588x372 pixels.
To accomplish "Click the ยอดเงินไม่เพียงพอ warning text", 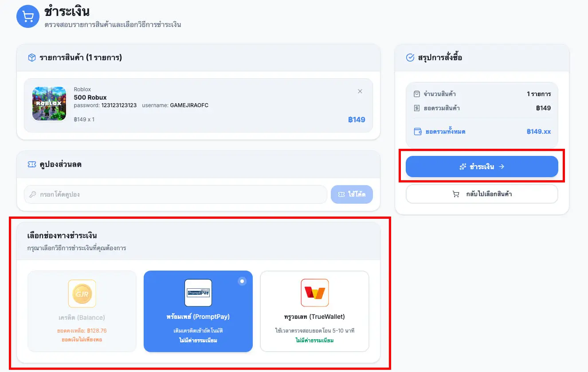I will click(82, 340).
